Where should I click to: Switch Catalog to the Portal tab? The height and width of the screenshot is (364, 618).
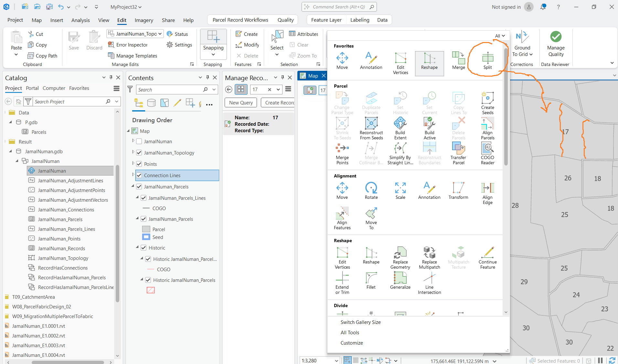32,88
